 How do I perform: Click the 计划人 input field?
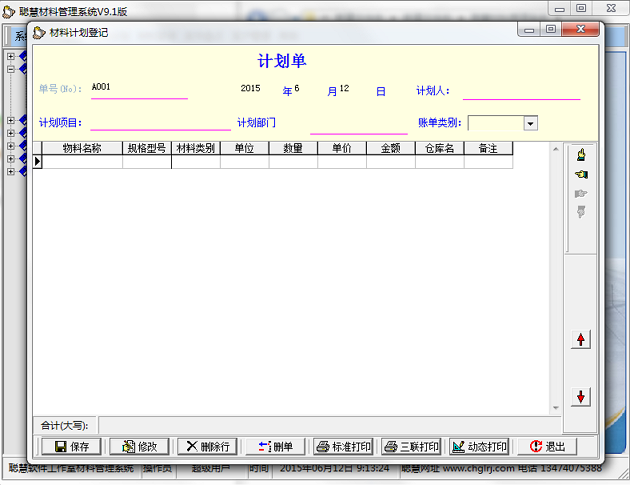click(520, 90)
